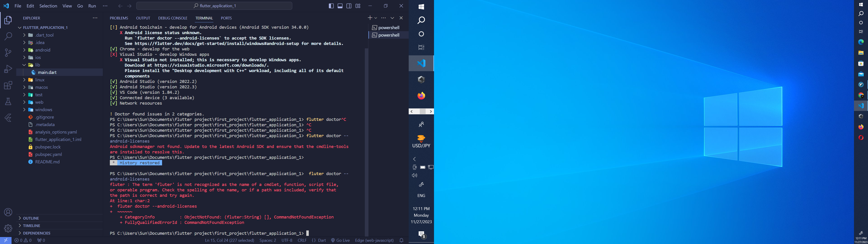This screenshot has width=868, height=244.
Task: Navigate back with the title bar arrow
Action: pos(120,6)
